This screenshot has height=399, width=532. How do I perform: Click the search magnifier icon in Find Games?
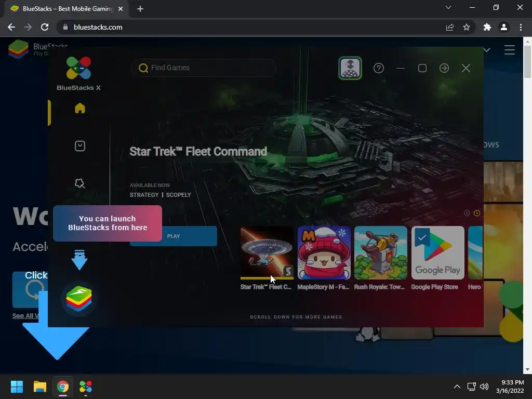(143, 68)
